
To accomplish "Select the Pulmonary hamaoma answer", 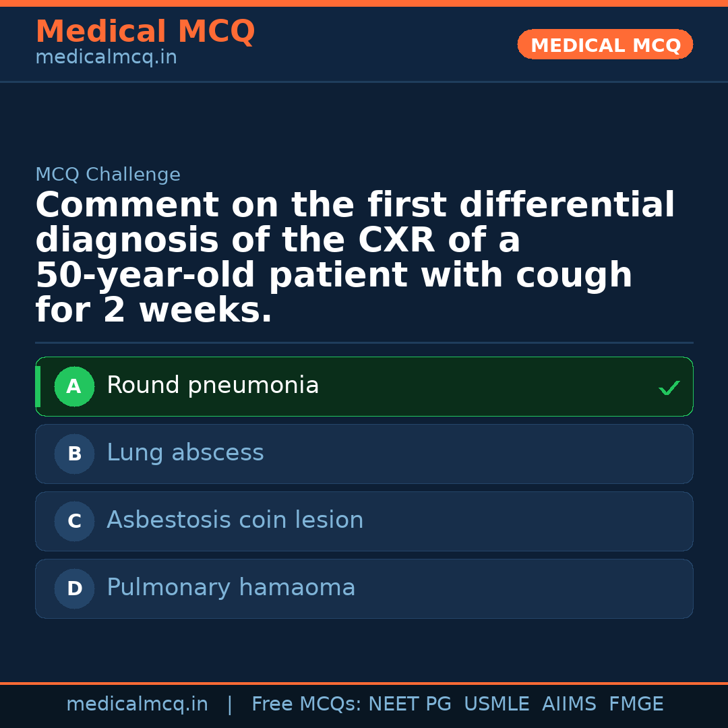I will click(x=231, y=588).
